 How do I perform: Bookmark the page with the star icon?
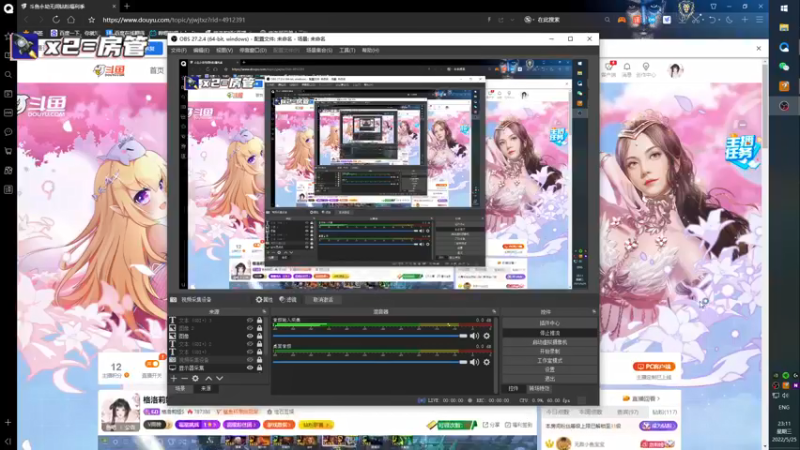pyautogui.click(x=91, y=20)
